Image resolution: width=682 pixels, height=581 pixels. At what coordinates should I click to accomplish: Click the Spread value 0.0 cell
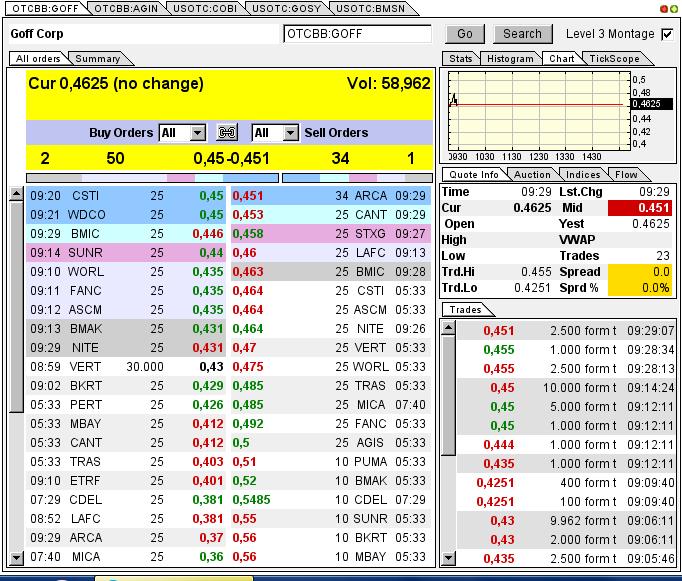click(x=639, y=272)
